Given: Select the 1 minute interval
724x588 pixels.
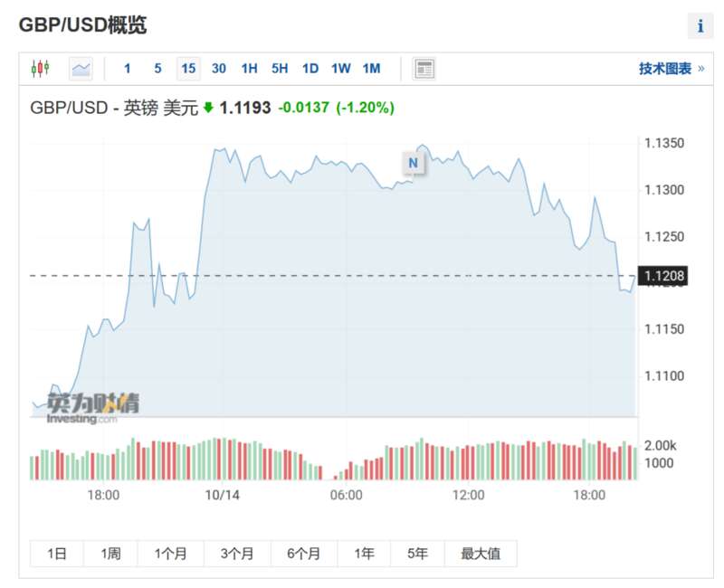Looking at the screenshot, I should tap(128, 69).
